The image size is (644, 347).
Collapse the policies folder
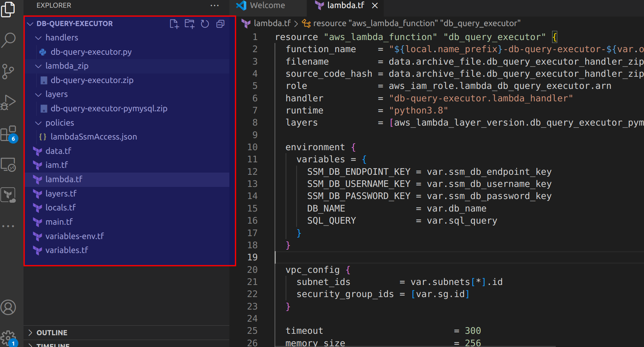38,123
